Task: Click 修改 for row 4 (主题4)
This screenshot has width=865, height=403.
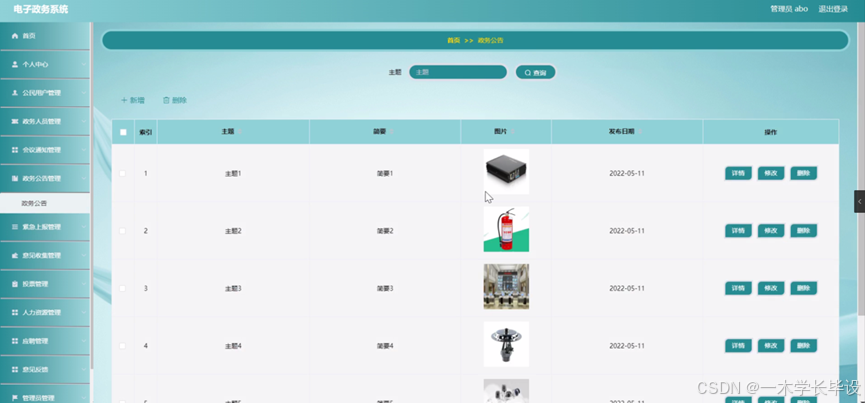Action: pos(771,346)
